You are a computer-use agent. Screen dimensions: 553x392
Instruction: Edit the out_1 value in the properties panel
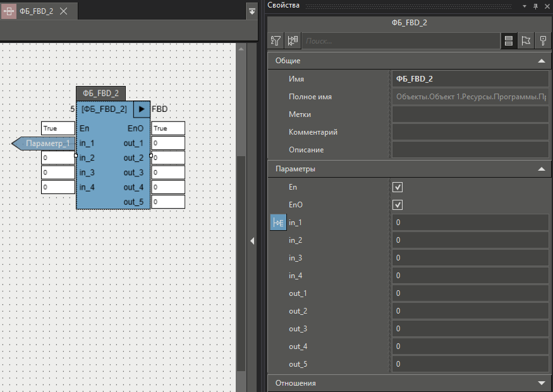click(470, 293)
